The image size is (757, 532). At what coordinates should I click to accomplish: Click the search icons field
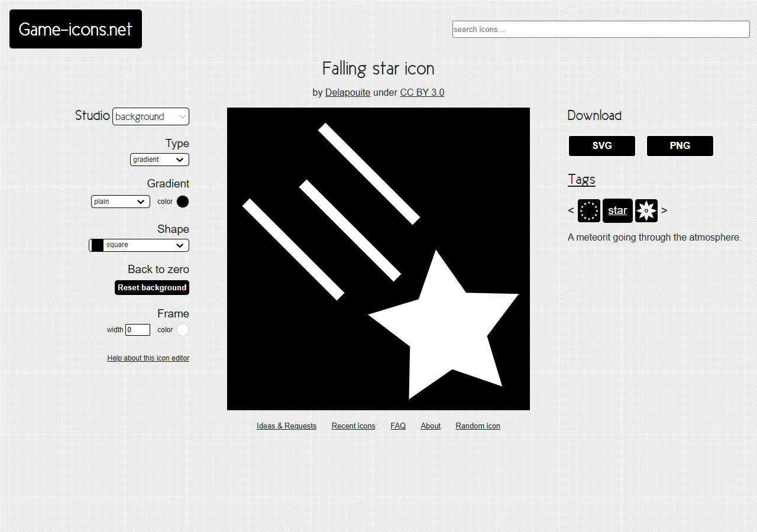click(601, 29)
